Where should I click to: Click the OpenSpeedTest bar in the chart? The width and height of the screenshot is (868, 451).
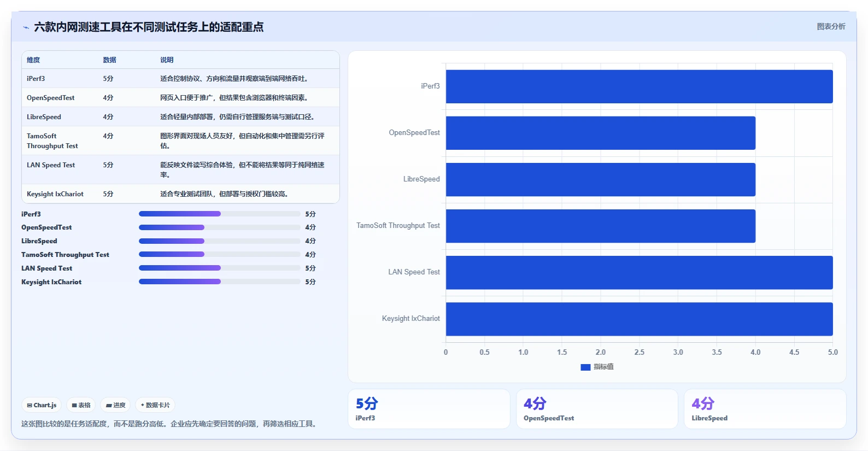[601, 133]
